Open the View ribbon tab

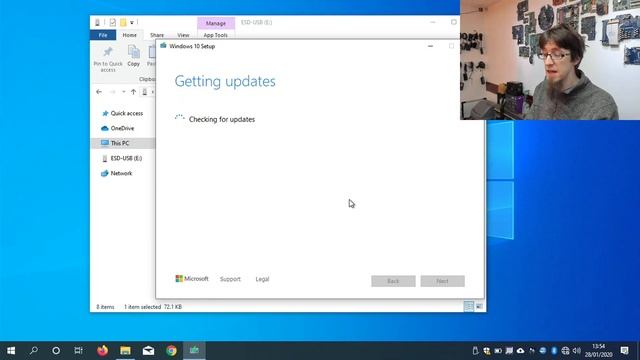pos(183,35)
